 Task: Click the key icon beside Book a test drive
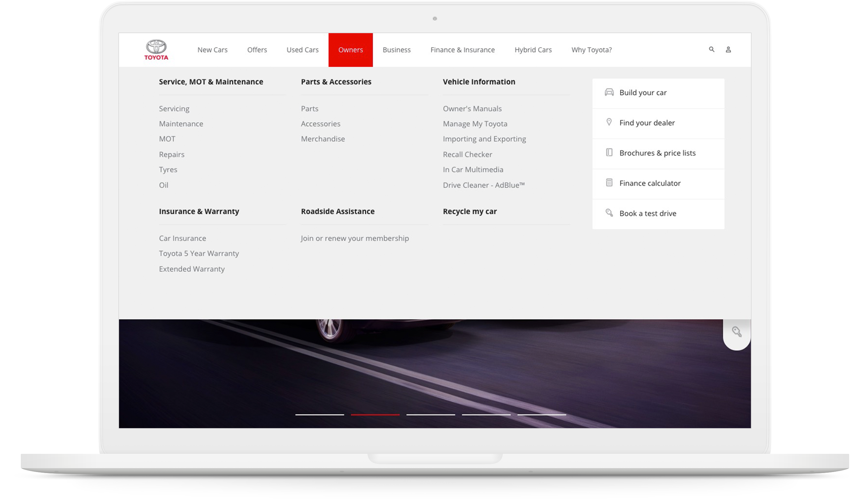coord(609,213)
